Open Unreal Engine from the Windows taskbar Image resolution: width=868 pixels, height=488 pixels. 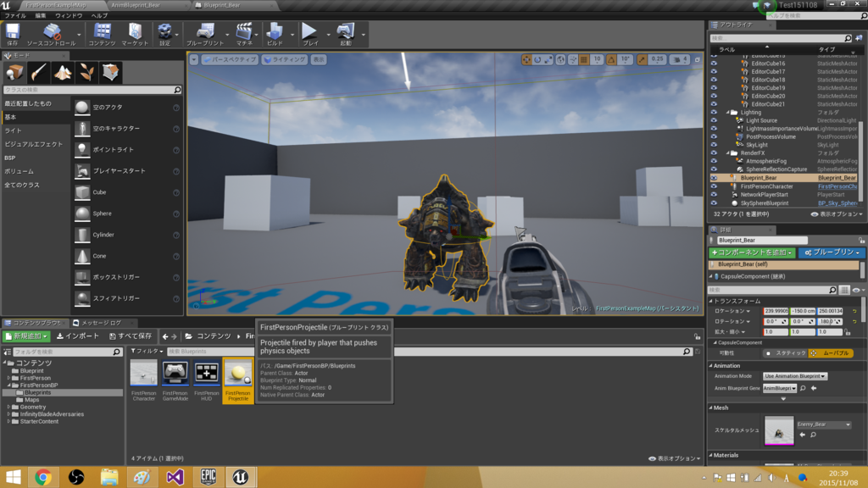tap(240, 477)
